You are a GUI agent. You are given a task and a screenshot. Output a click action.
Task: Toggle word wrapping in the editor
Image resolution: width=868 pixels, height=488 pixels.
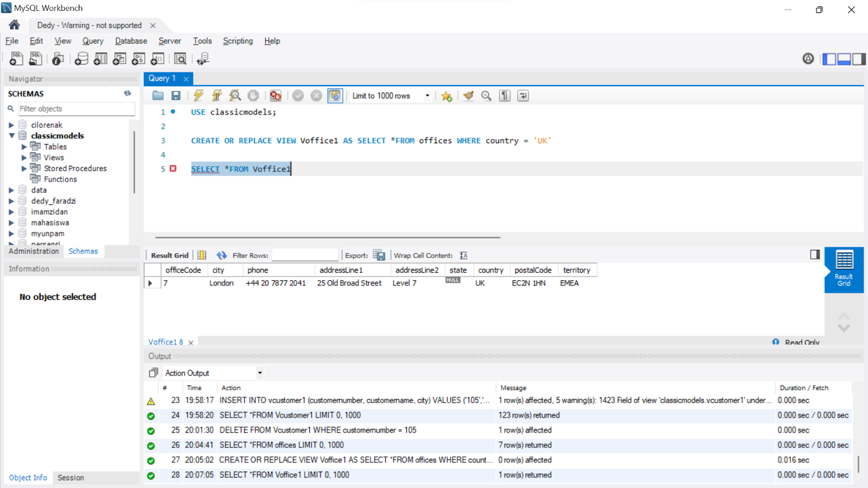[x=523, y=96]
